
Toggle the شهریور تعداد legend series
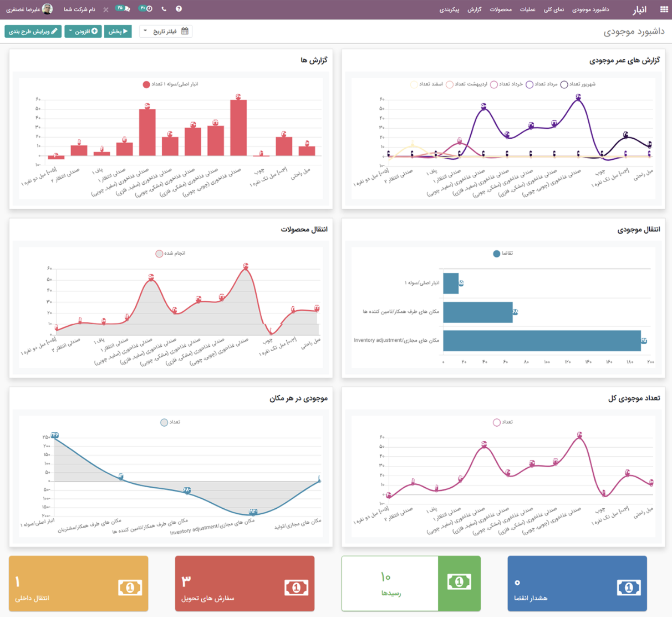click(x=564, y=85)
